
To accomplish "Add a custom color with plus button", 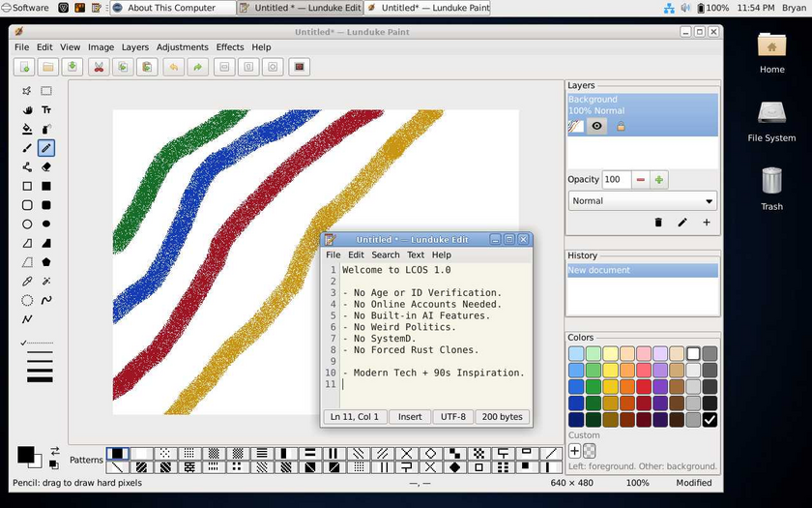I will click(x=575, y=451).
